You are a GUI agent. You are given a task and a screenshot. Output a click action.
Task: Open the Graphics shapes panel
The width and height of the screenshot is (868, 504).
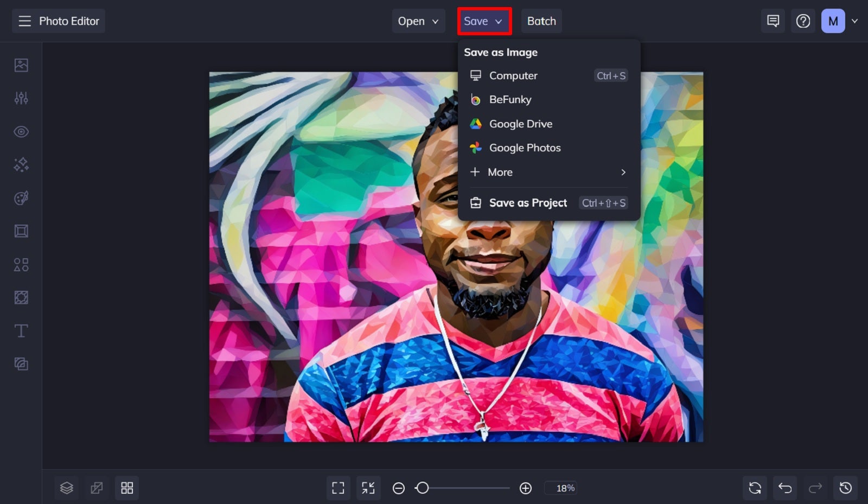(21, 265)
